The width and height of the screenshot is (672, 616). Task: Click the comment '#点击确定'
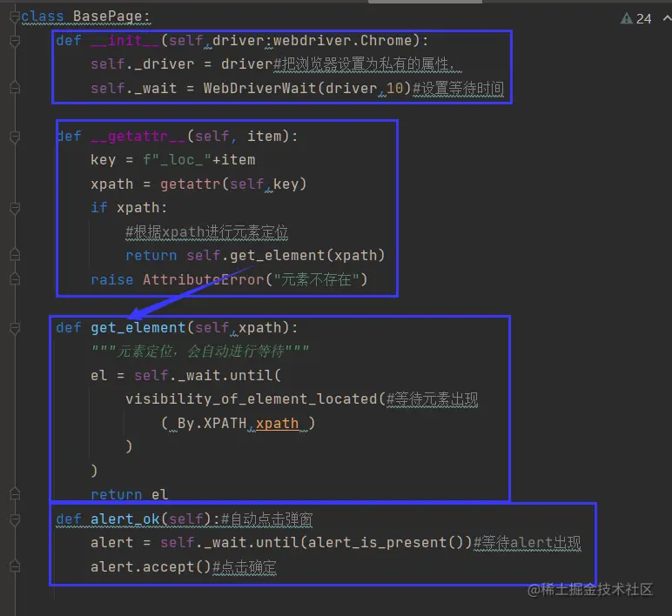(x=245, y=567)
